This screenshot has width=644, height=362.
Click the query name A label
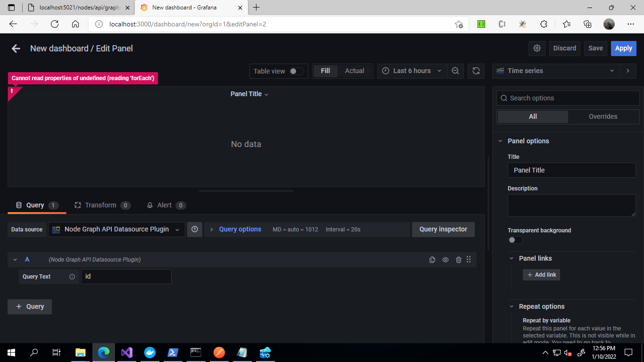pos(27,260)
